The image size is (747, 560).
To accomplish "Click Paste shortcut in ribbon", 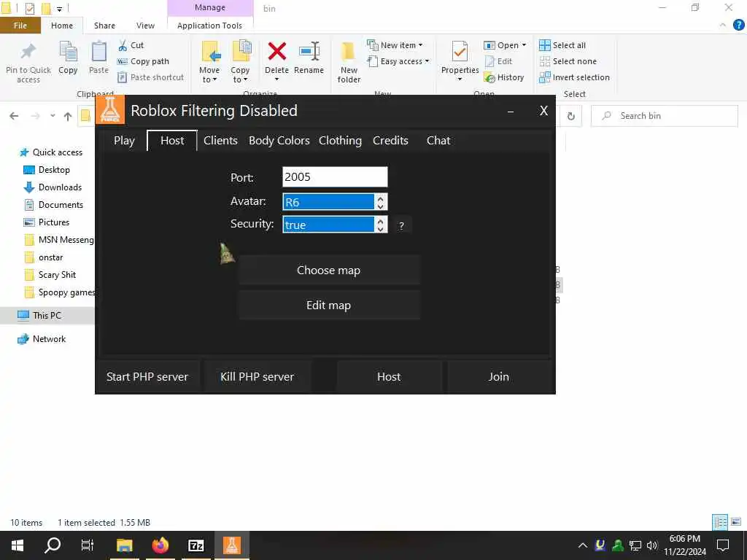I will [x=150, y=77].
